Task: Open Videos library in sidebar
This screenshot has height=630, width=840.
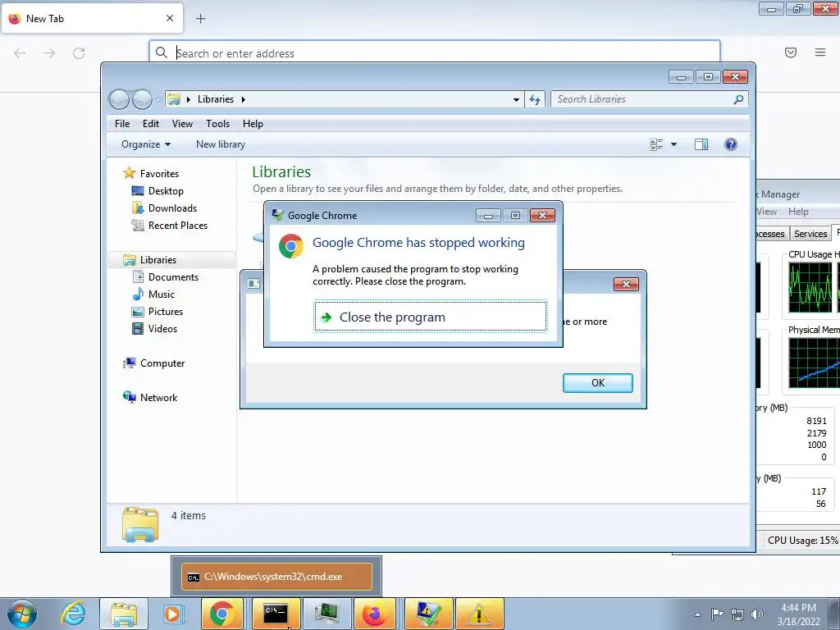Action: click(x=162, y=328)
